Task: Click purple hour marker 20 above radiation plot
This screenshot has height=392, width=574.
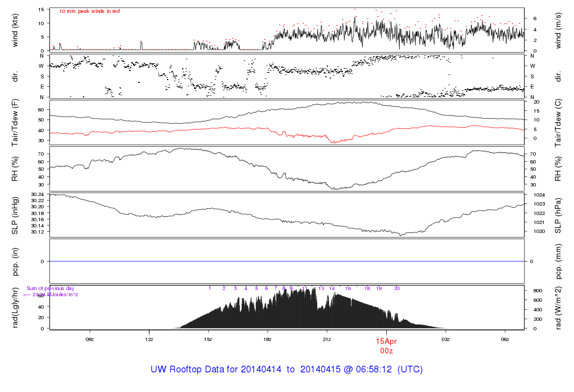Action: (x=396, y=288)
